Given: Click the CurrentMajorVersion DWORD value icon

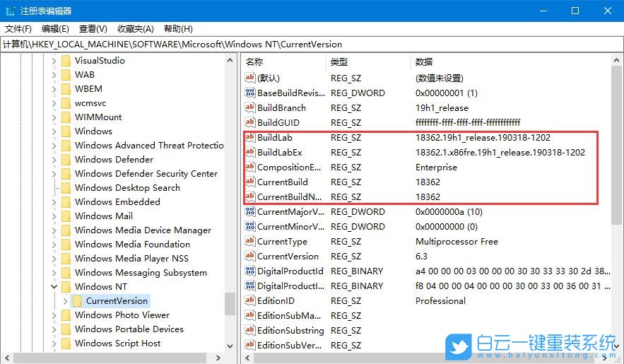Looking at the screenshot, I should [250, 211].
